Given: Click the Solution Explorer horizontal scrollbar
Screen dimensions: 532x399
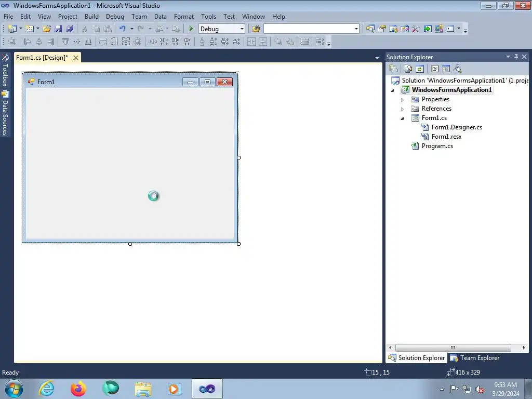Looking at the screenshot, I should [x=453, y=348].
